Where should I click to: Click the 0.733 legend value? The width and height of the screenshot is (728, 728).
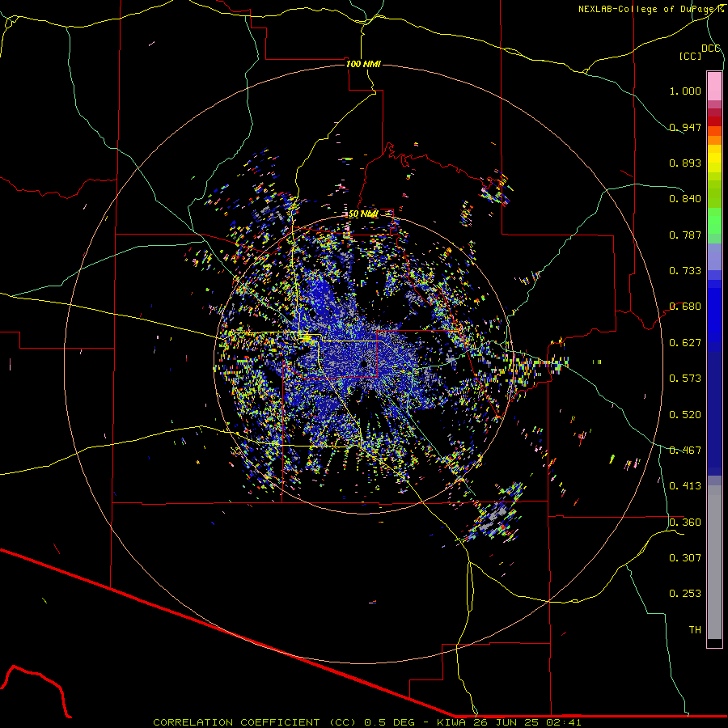point(685,271)
